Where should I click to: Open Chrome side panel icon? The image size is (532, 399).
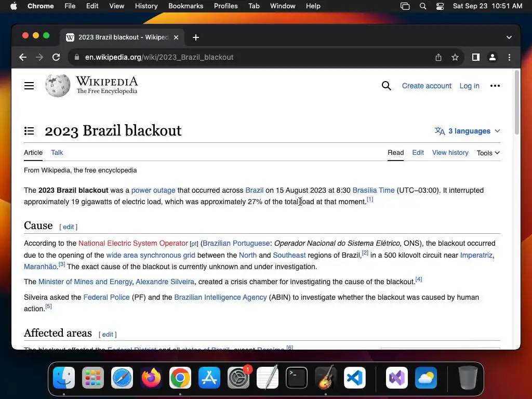[x=476, y=57]
